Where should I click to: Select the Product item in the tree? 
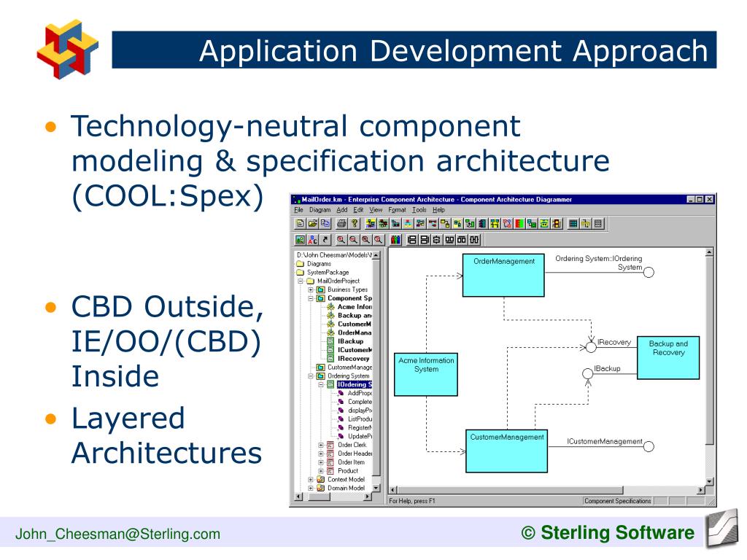[348, 471]
